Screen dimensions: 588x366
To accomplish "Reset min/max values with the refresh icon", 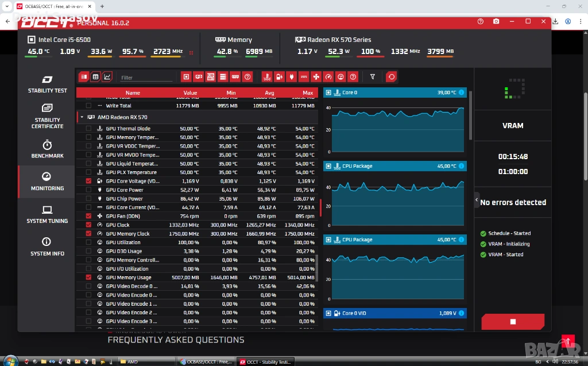I will point(391,76).
